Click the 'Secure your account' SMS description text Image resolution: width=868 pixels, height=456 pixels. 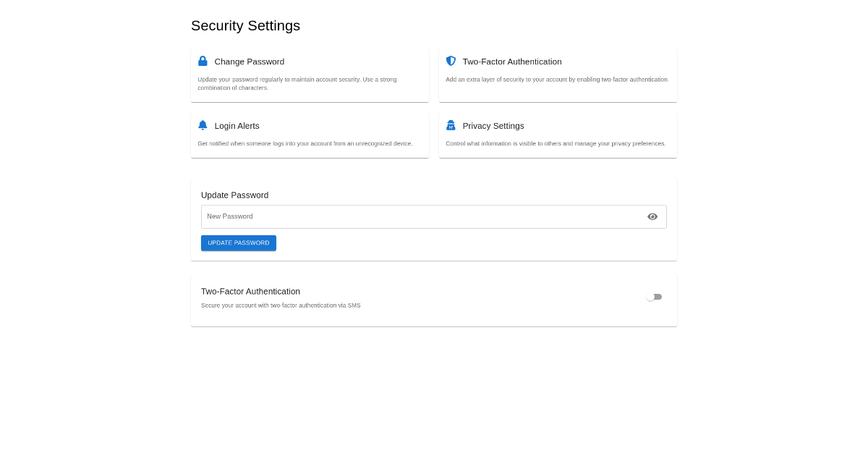[281, 305]
